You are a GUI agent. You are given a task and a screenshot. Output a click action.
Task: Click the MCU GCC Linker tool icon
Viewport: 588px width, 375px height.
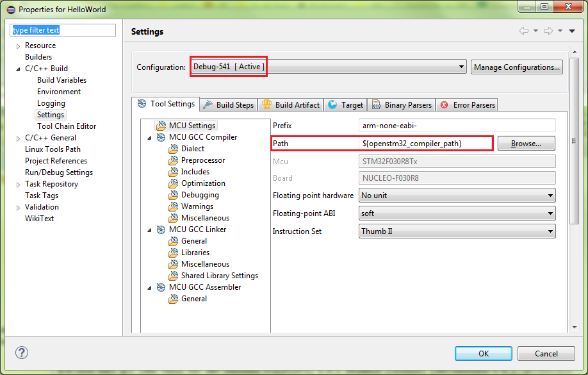point(161,229)
